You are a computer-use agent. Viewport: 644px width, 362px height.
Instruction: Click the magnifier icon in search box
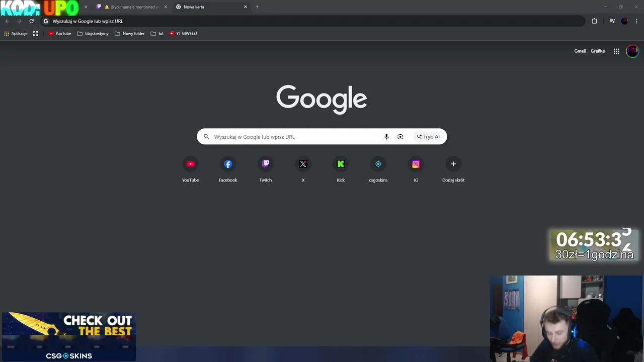[206, 137]
